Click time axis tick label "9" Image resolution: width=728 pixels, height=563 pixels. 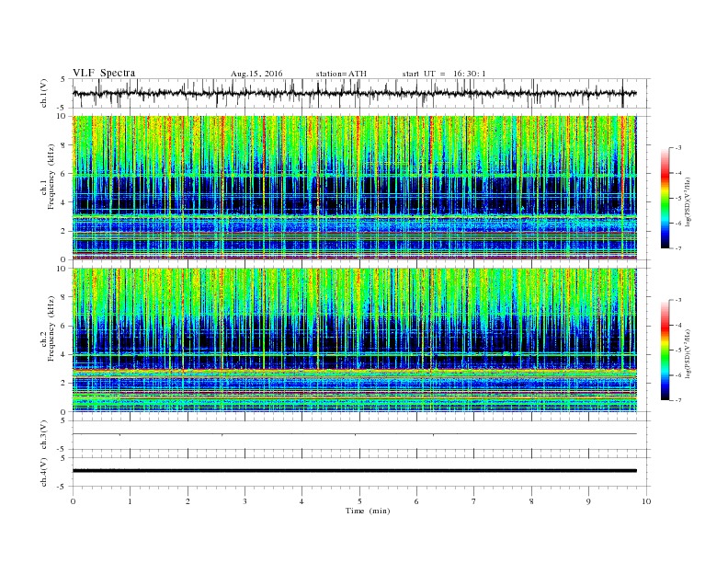(588, 501)
